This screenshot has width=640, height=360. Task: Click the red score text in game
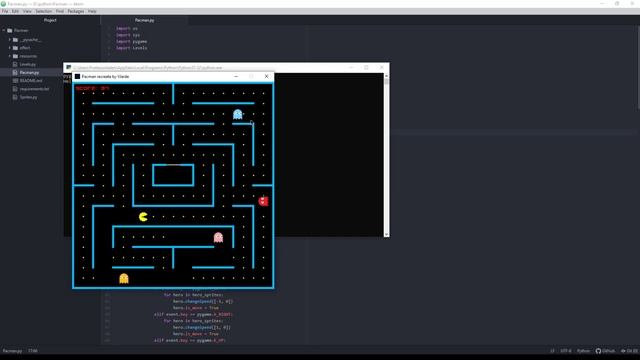coord(92,88)
